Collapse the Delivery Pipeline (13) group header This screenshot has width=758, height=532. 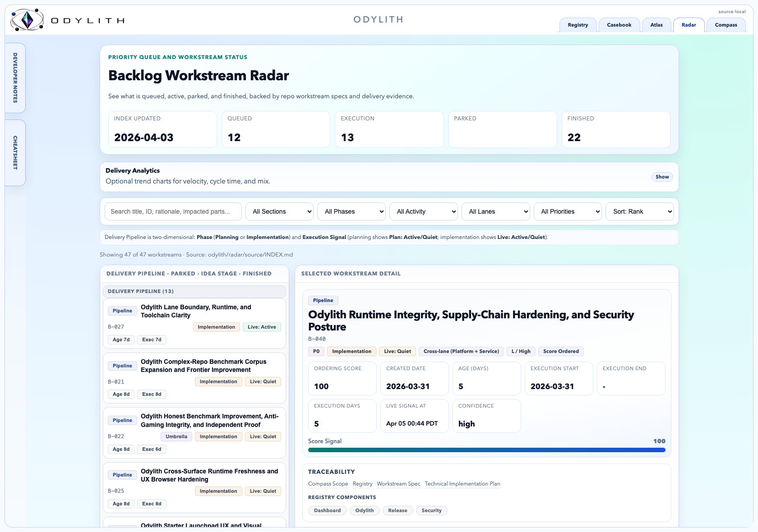(x=194, y=291)
